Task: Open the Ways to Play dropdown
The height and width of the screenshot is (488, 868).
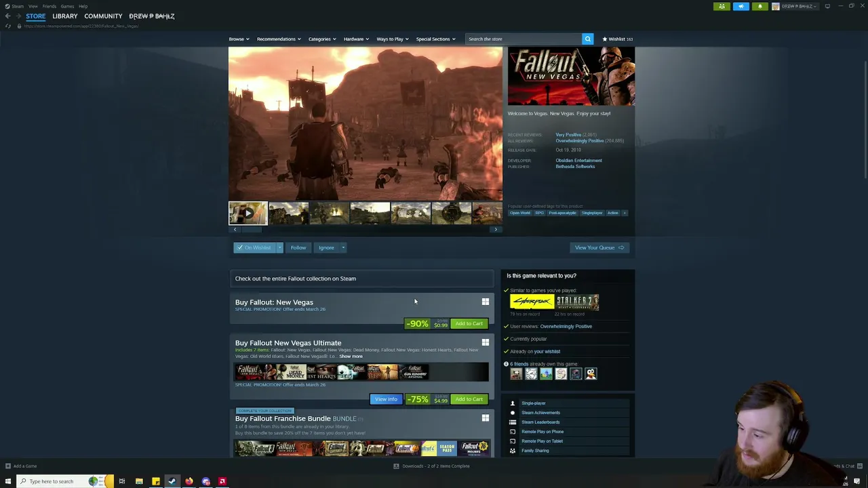Action: [393, 39]
